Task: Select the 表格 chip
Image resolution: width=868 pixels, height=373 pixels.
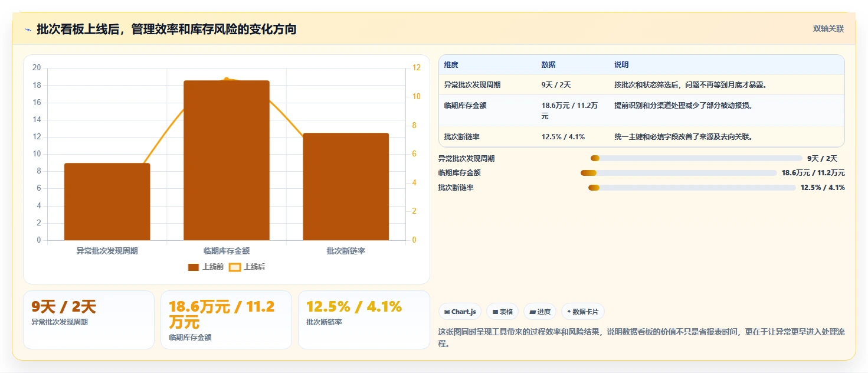Action: point(503,312)
